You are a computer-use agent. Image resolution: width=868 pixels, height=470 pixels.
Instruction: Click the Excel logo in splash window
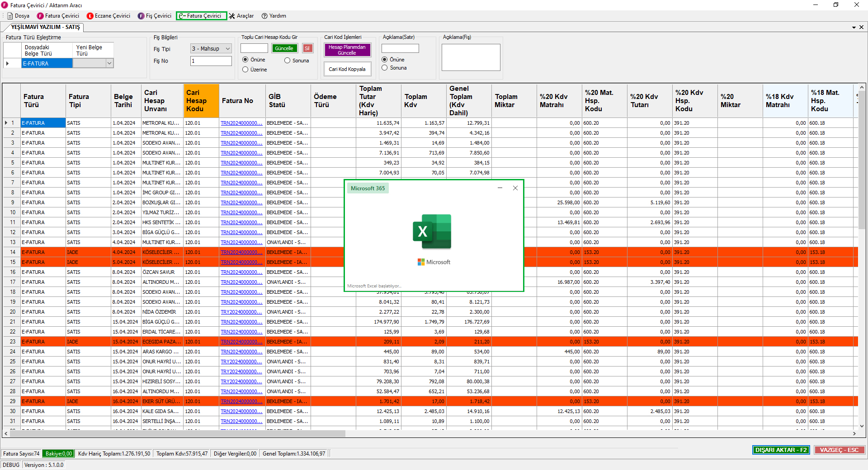click(x=432, y=231)
